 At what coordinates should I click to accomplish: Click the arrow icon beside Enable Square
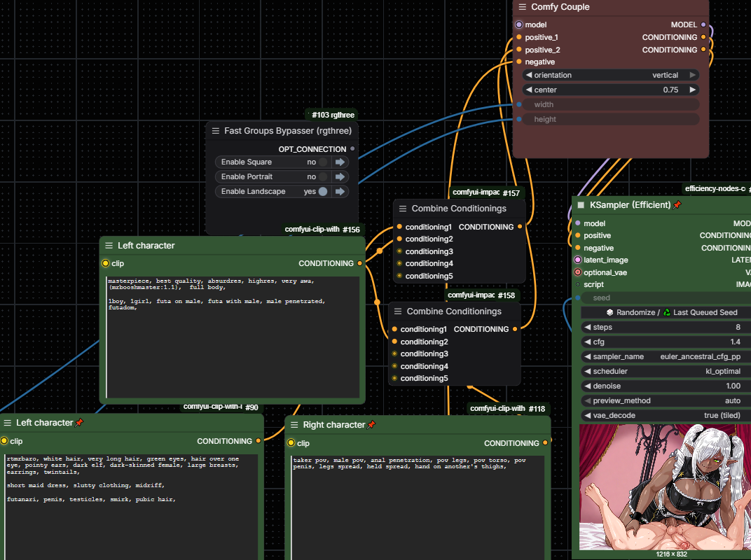point(340,162)
